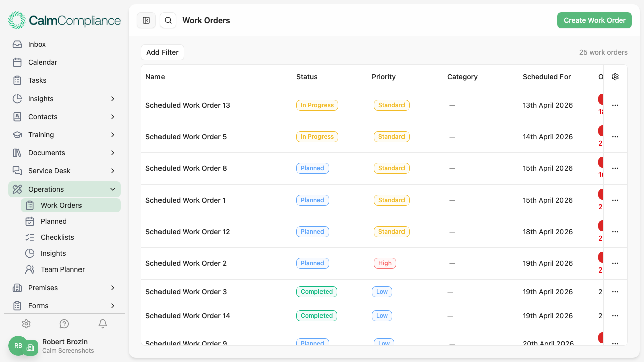
Task: Click the Work Orders clipboard icon
Action: tap(30, 205)
